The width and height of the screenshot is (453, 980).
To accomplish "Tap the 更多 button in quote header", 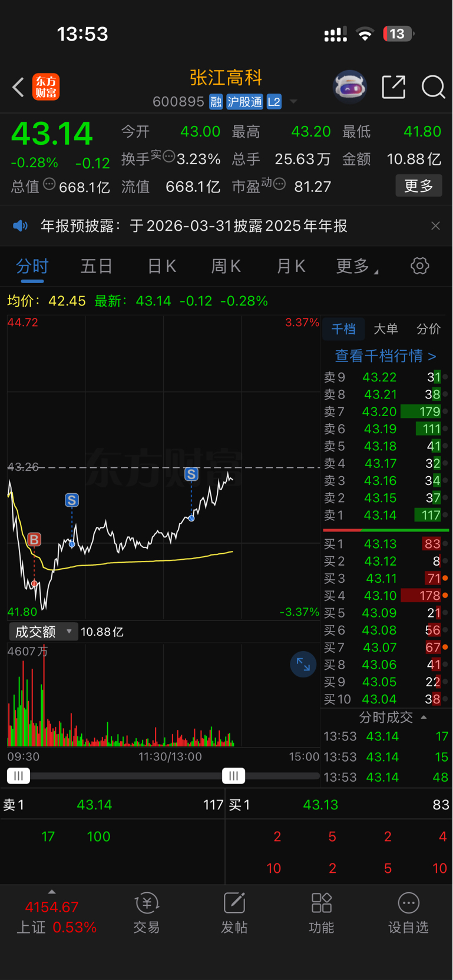I will coord(419,186).
